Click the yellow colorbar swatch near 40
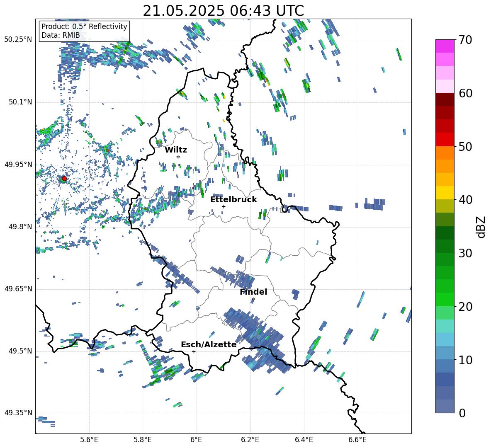The height and width of the screenshot is (448, 491). click(x=445, y=193)
